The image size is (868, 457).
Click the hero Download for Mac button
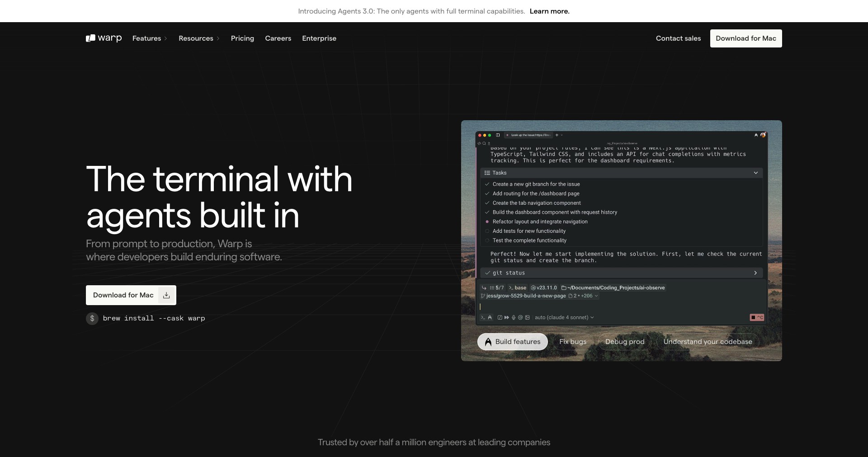pos(131,295)
